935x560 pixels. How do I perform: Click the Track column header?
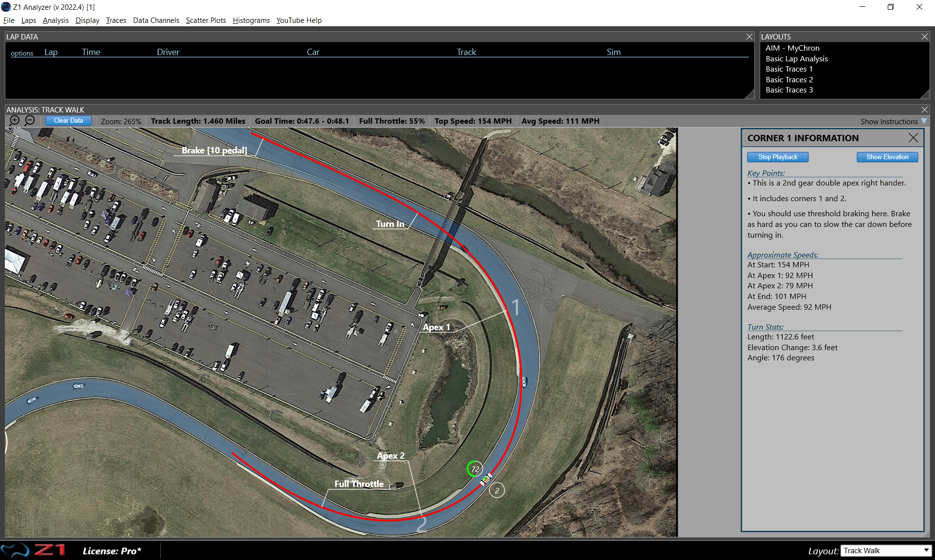click(x=467, y=52)
